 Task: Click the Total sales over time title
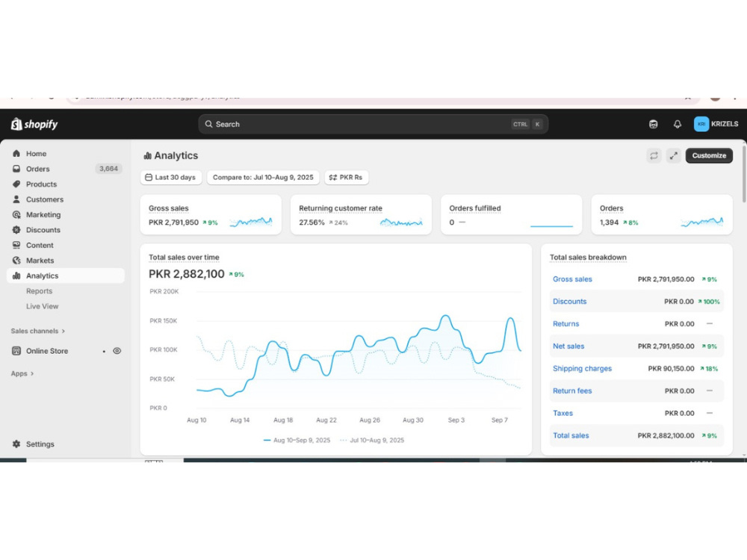184,257
